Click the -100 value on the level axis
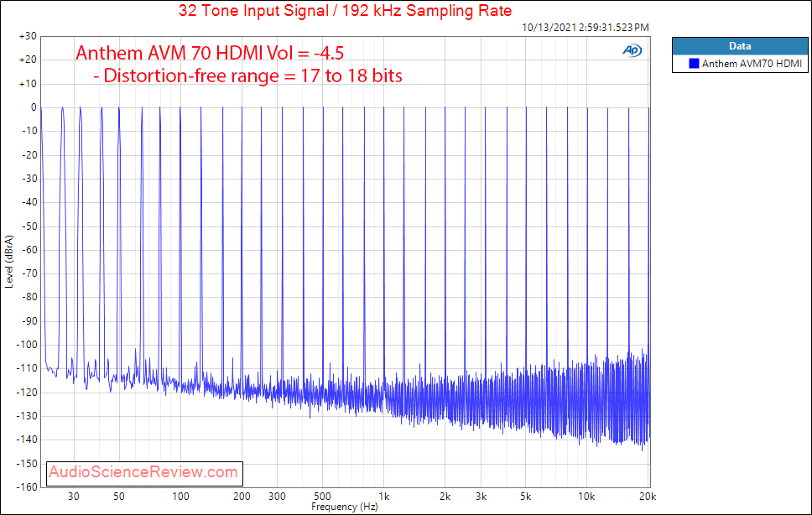The image size is (812, 515). (26, 345)
